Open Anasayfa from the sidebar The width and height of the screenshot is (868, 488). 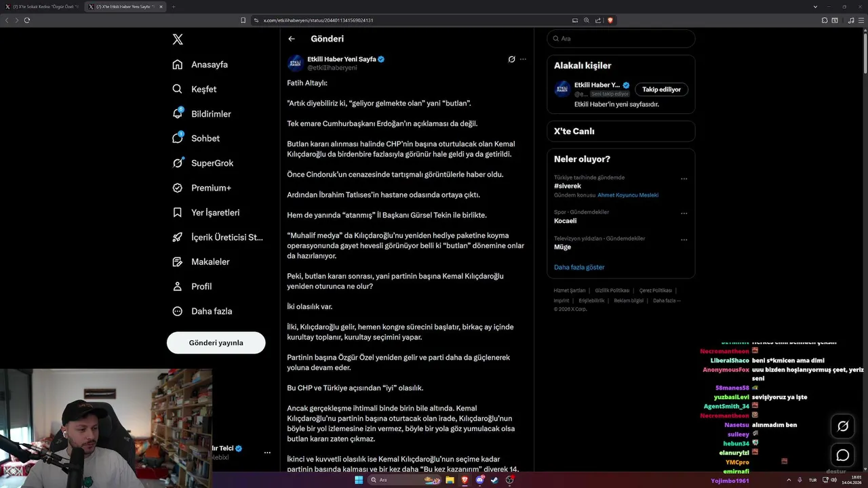(x=200, y=64)
